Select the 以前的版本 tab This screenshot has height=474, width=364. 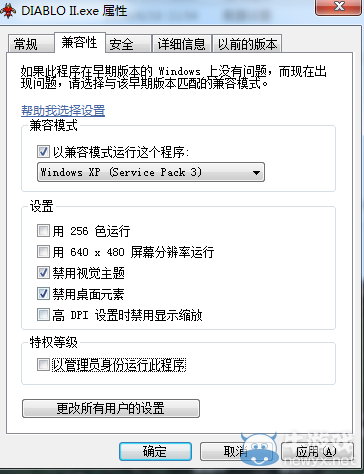pyautogui.click(x=247, y=44)
